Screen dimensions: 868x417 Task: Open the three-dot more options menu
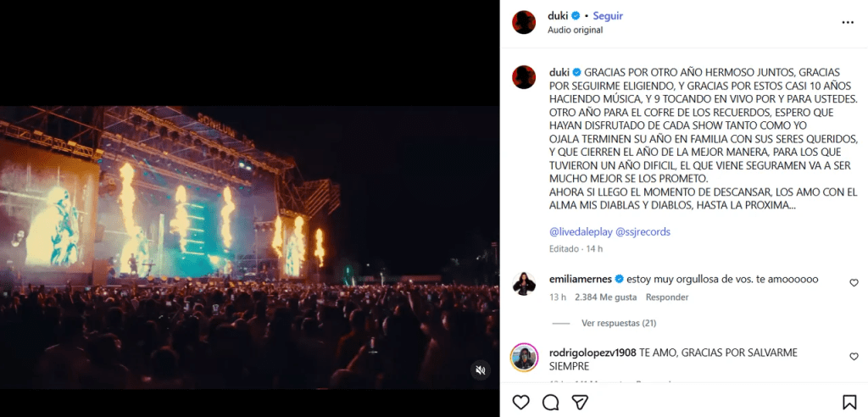click(x=848, y=22)
